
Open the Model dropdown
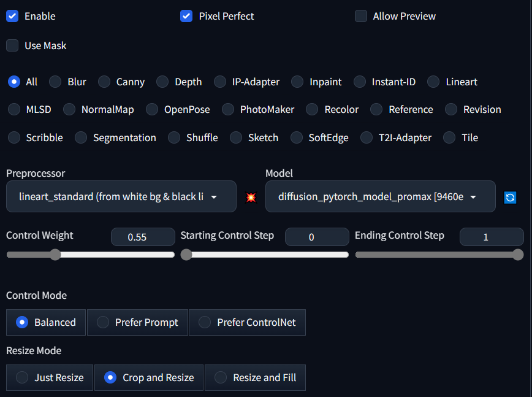point(381,196)
